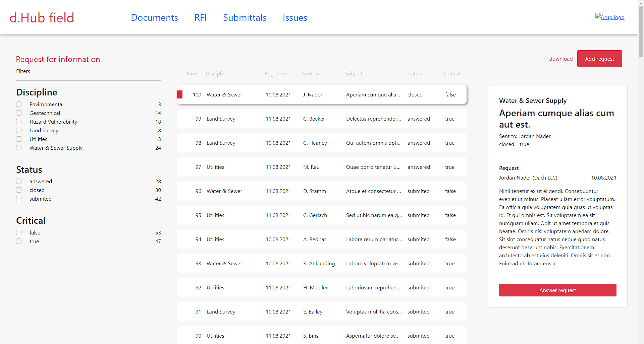The width and height of the screenshot is (644, 344).
Task: Open request 93 sent to R. Ankunding
Action: point(322,263)
